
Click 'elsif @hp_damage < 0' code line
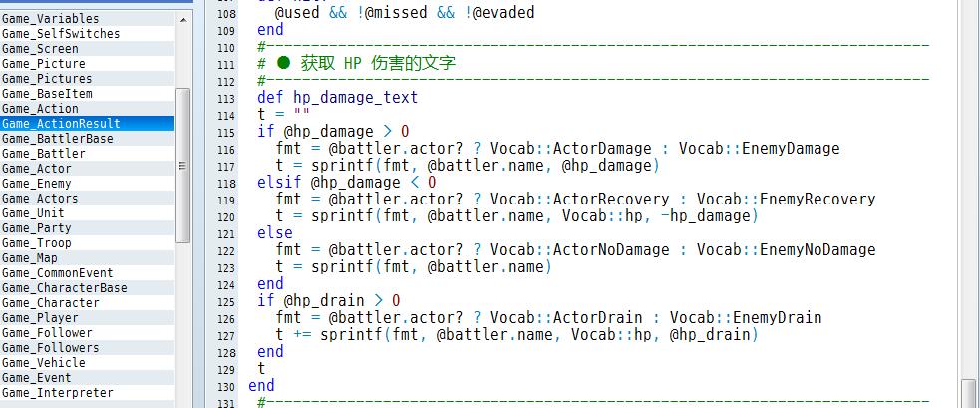[x=347, y=183]
